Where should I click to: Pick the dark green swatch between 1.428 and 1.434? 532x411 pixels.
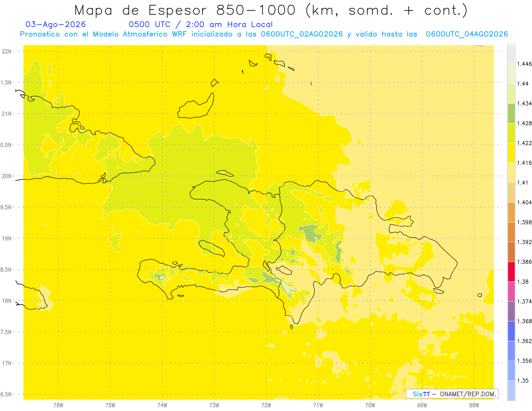[x=511, y=113]
